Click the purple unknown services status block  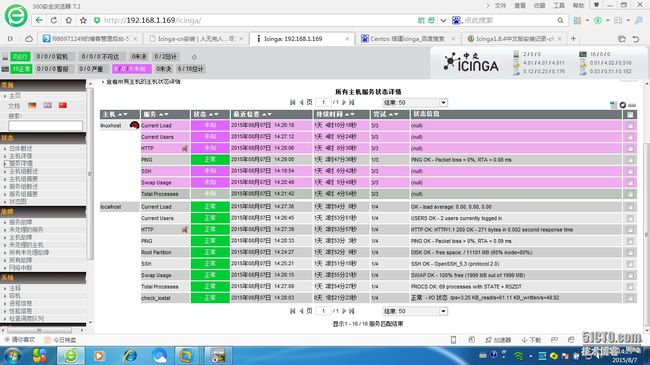tap(131, 68)
